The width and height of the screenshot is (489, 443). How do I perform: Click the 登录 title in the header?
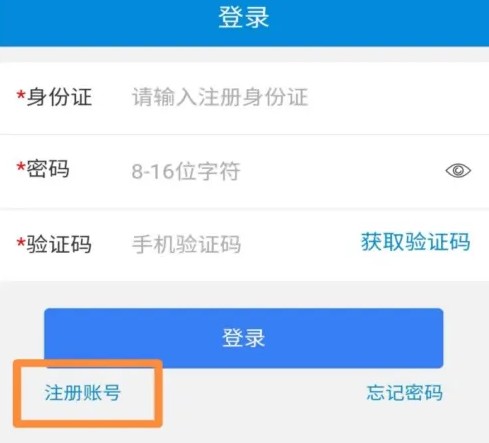pyautogui.click(x=244, y=17)
